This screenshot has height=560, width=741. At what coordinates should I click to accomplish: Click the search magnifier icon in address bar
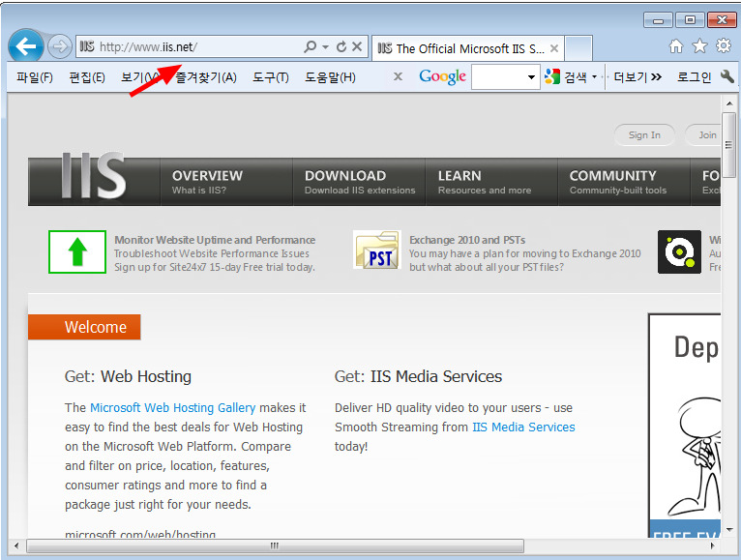[311, 46]
